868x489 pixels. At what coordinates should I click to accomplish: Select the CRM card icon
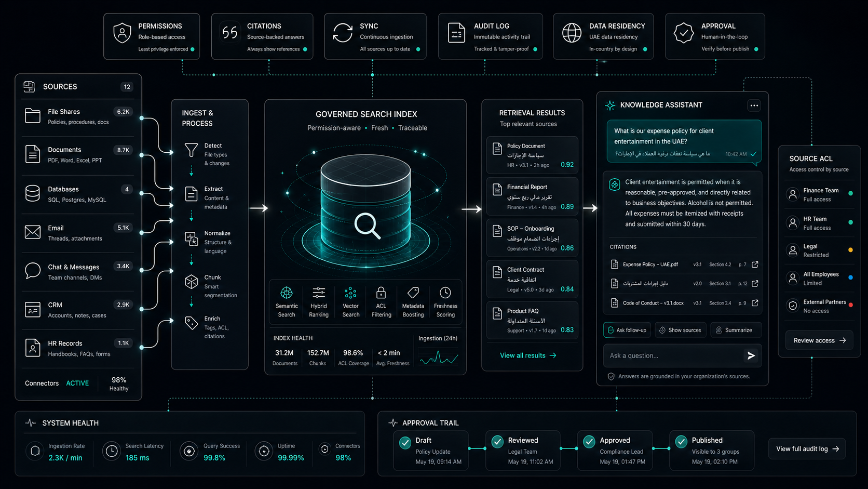33,309
